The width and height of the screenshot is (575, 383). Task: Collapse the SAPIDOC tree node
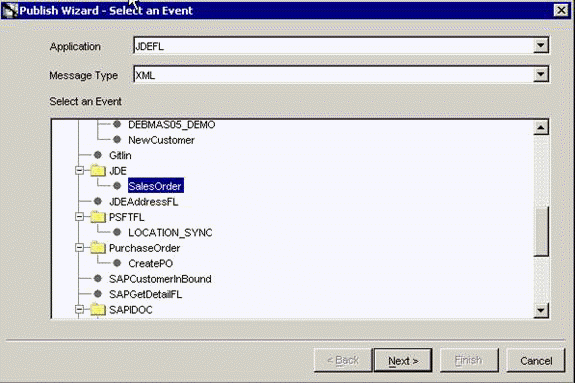click(x=79, y=310)
